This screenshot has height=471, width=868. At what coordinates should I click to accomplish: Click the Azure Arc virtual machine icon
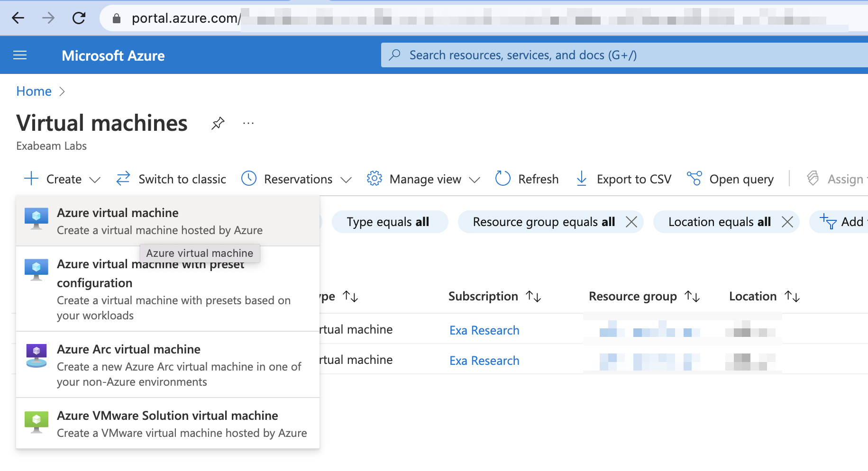click(37, 355)
